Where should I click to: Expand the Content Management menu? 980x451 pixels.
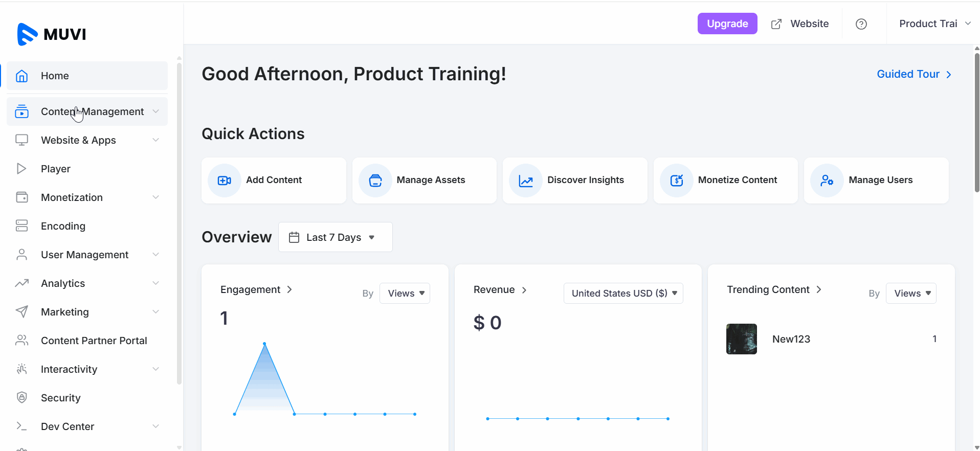click(x=92, y=111)
